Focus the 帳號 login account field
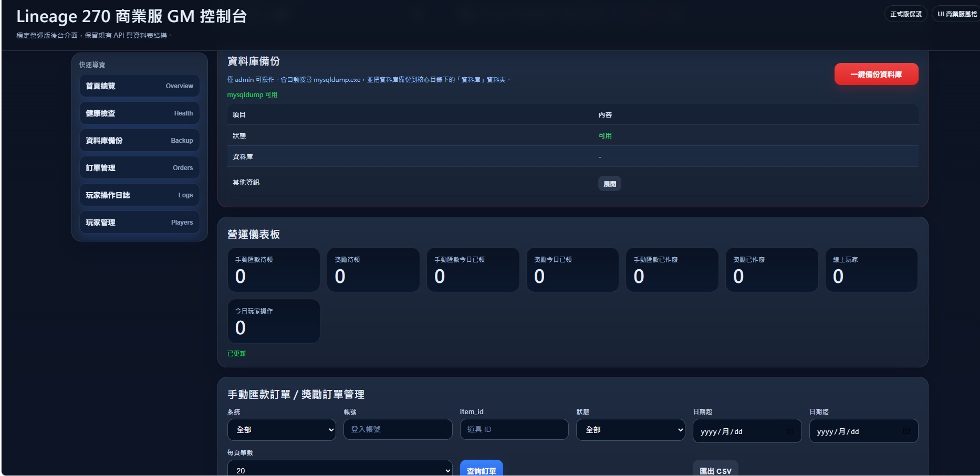This screenshot has height=476, width=980. (x=398, y=429)
